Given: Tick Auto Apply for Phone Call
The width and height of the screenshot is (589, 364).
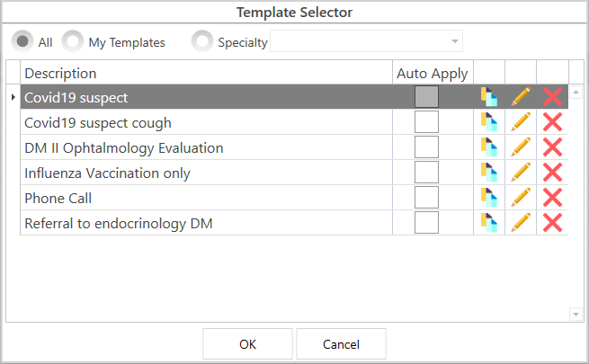Looking at the screenshot, I should (426, 198).
